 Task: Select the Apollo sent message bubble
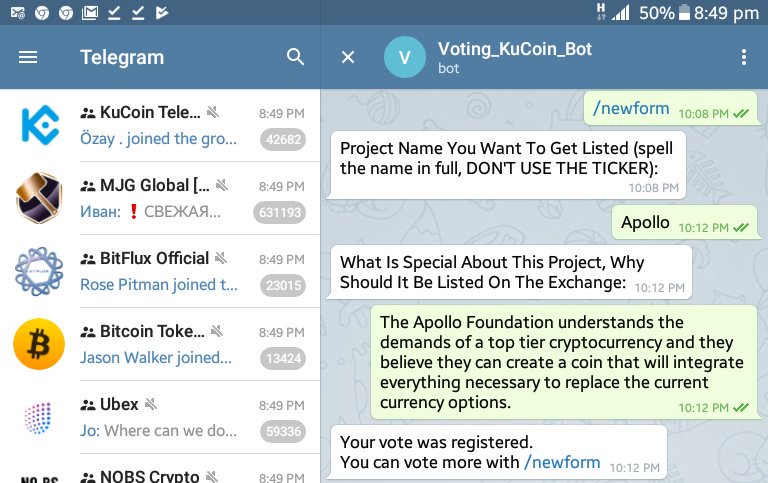684,223
